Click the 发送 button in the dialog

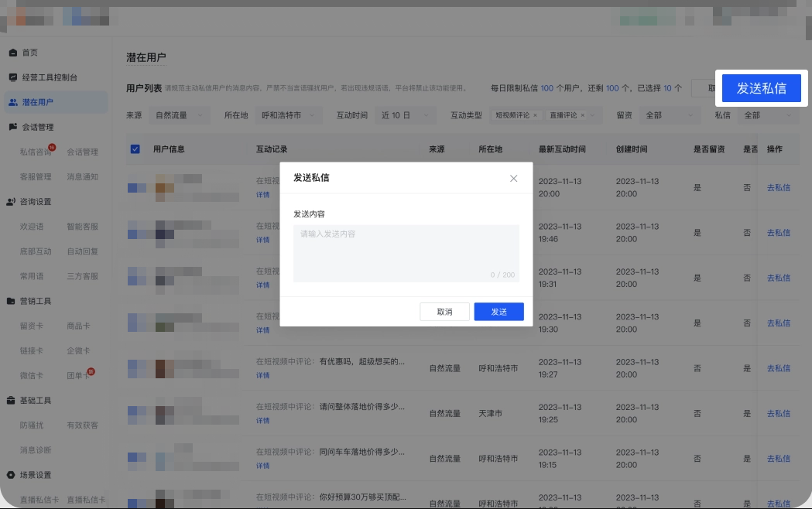(x=499, y=312)
